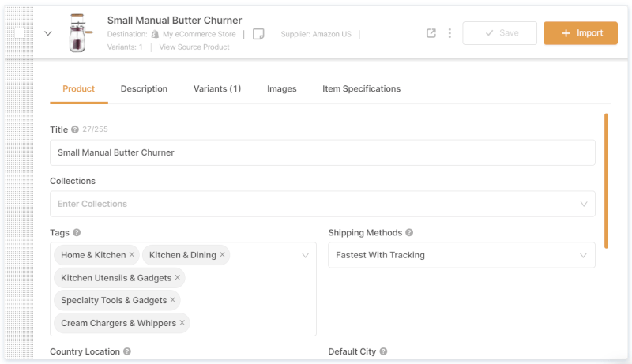Image resolution: width=632 pixels, height=364 pixels.
Task: Switch to the Variants (1) tab
Action: (217, 89)
